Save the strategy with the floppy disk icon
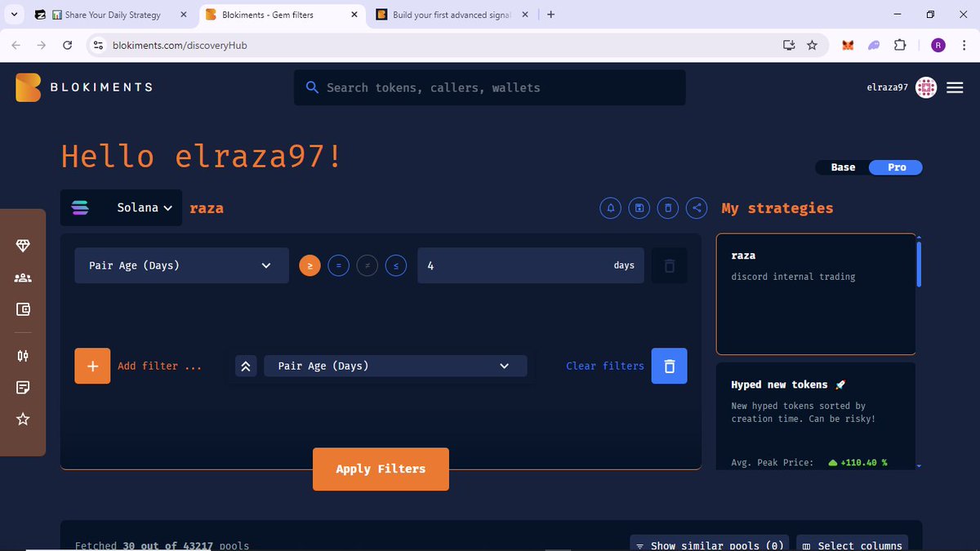980x551 pixels. pyautogui.click(x=639, y=208)
